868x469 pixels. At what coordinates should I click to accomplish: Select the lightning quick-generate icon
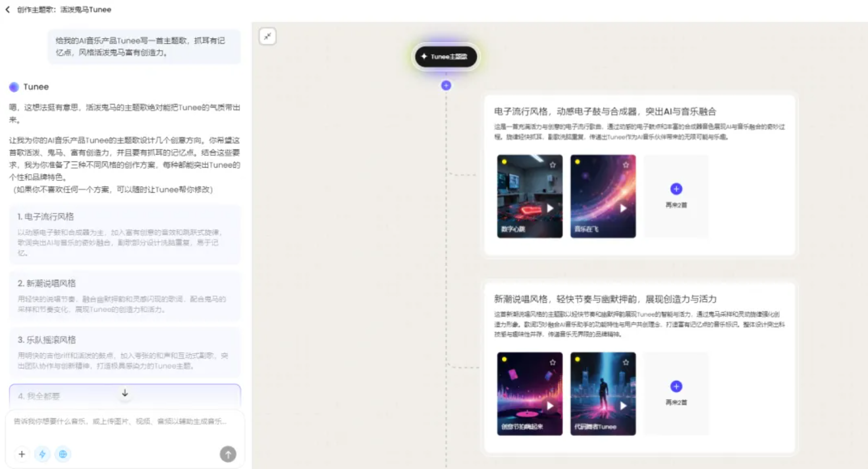42,454
